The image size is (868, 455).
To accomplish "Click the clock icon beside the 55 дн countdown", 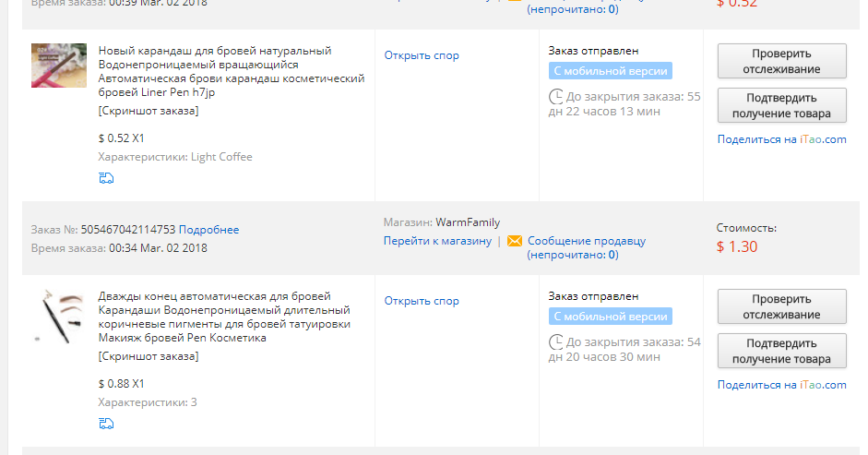I will 556,96.
